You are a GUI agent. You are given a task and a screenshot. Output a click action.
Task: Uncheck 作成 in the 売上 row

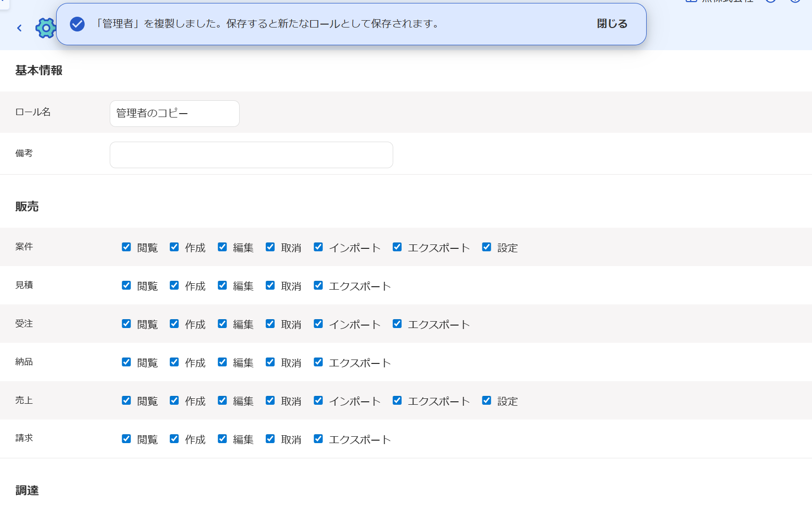coord(174,400)
